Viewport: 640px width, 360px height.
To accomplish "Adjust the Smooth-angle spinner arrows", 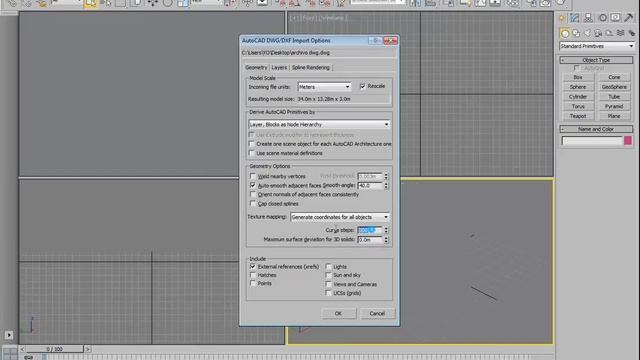I will (x=386, y=185).
